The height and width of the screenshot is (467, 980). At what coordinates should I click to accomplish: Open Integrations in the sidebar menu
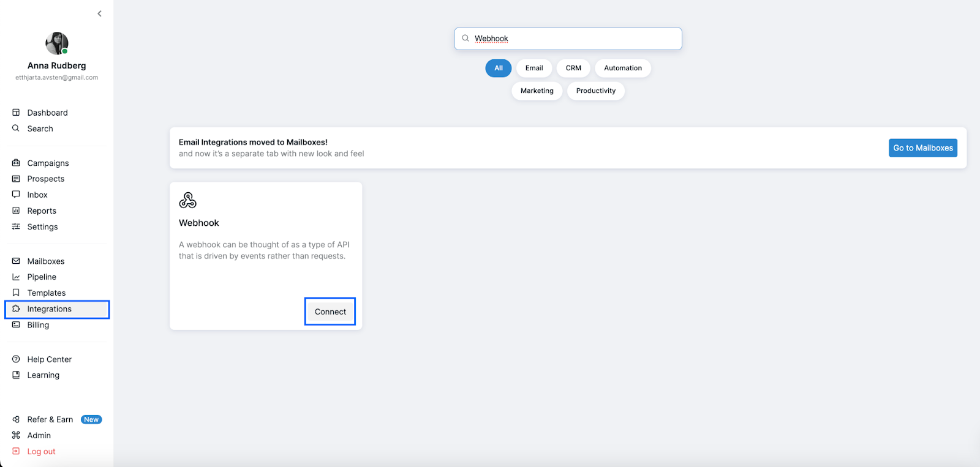[x=50, y=309]
